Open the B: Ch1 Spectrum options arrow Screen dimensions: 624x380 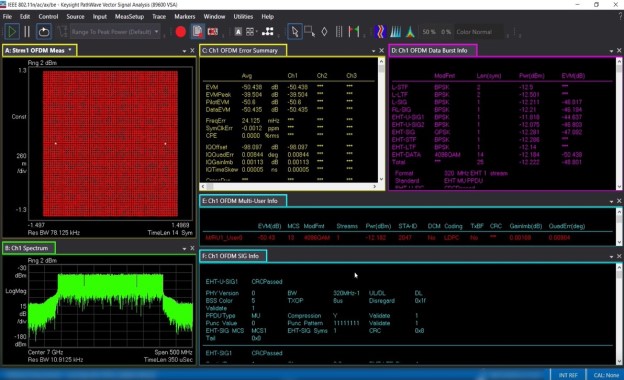click(184, 248)
